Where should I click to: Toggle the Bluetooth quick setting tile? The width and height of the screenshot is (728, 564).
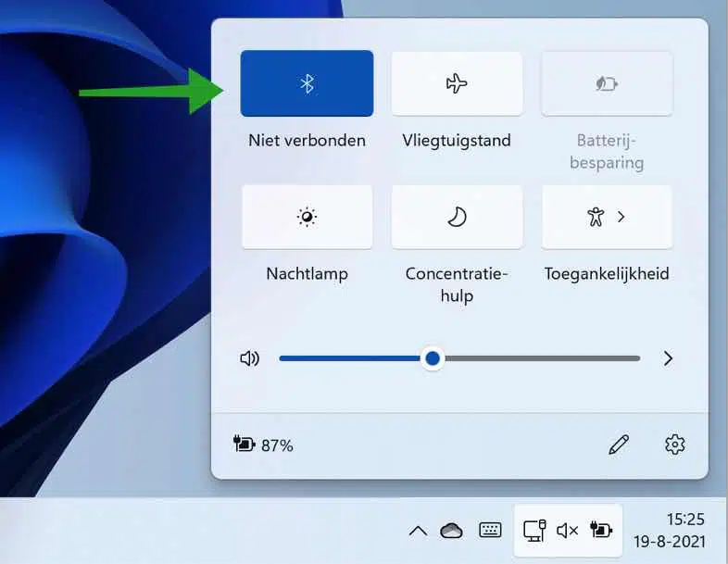307,83
